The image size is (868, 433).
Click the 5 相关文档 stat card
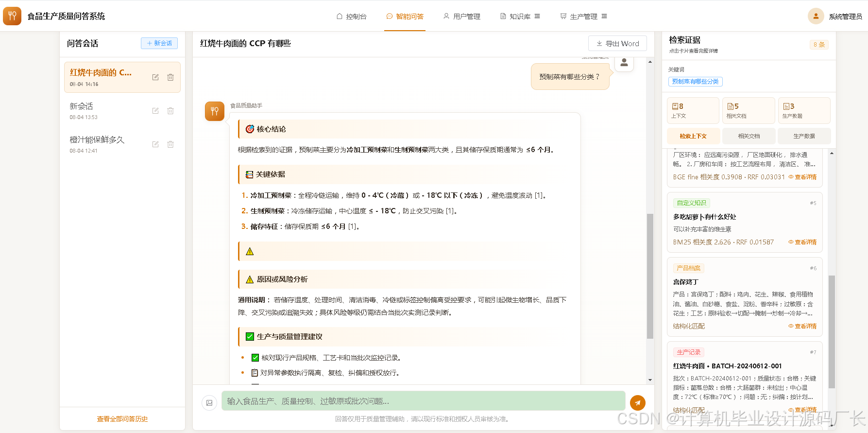pos(749,110)
